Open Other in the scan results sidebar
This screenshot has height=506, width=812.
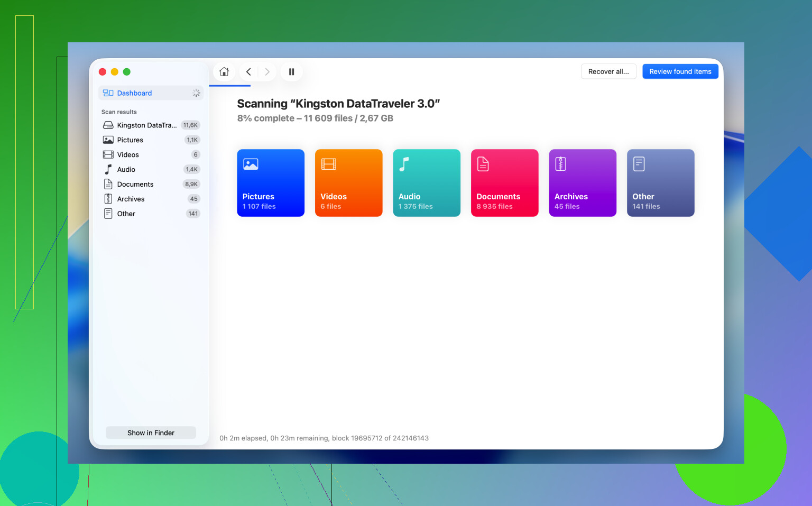[151, 214]
